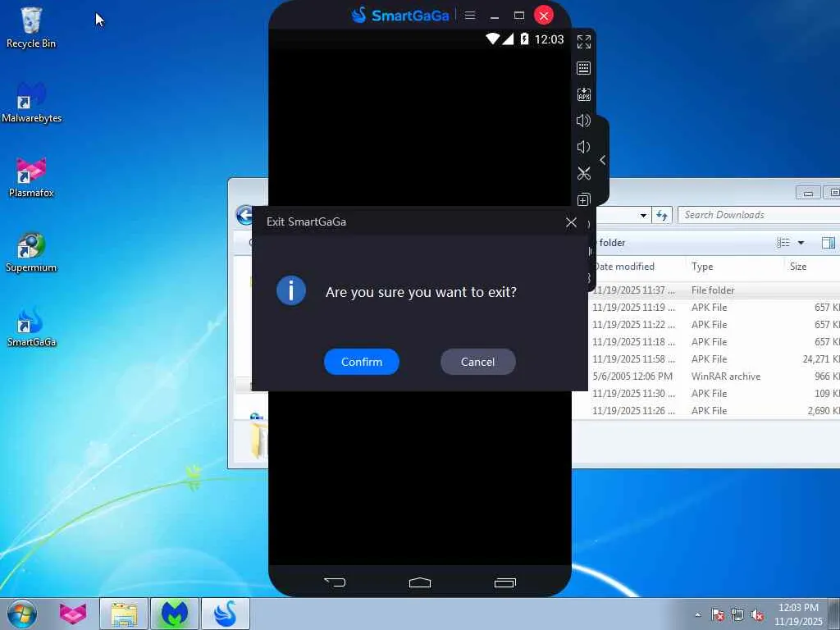Collapse the SmartGaGa side toolbar arrow

(x=603, y=160)
